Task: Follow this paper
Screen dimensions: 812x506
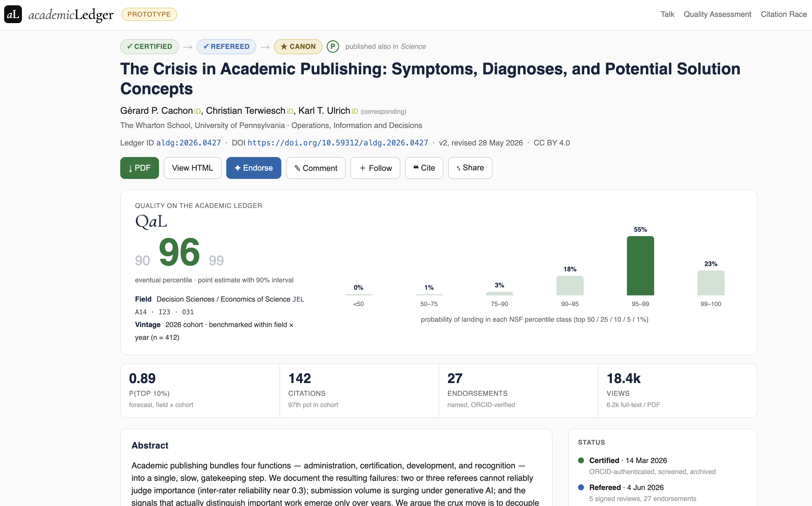Action: tap(375, 168)
